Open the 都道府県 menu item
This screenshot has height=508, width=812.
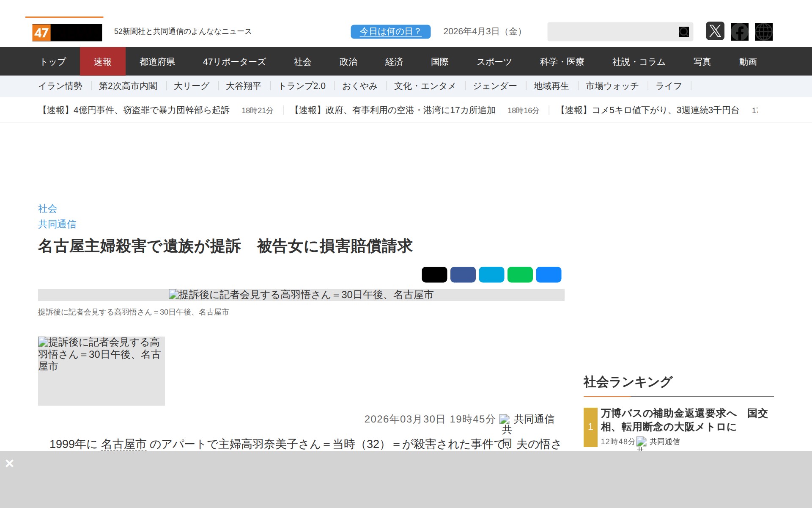157,62
